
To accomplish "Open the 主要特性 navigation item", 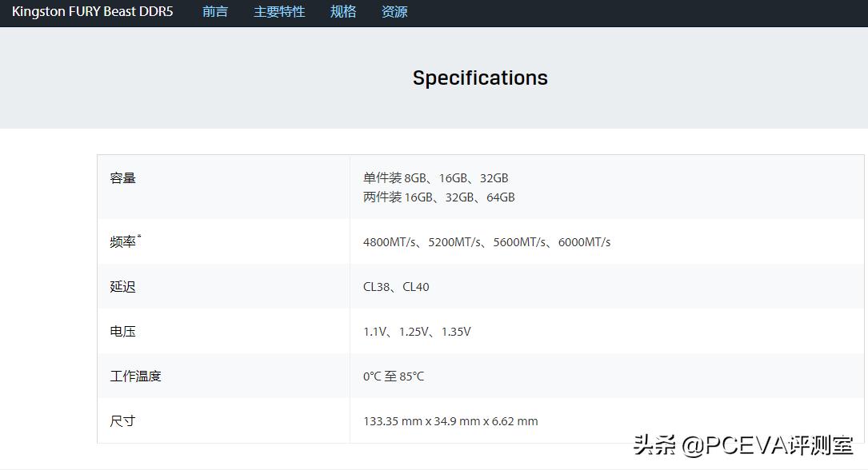I will pos(278,12).
